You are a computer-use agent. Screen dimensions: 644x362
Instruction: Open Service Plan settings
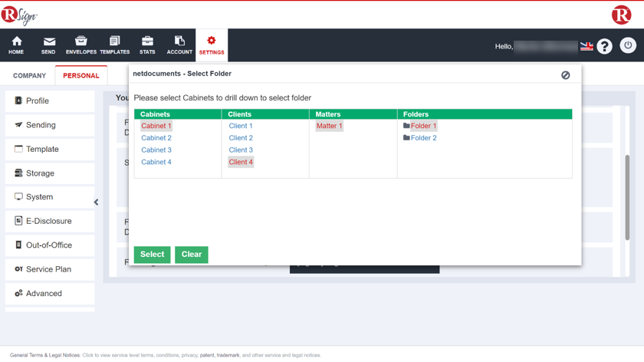(x=50, y=269)
